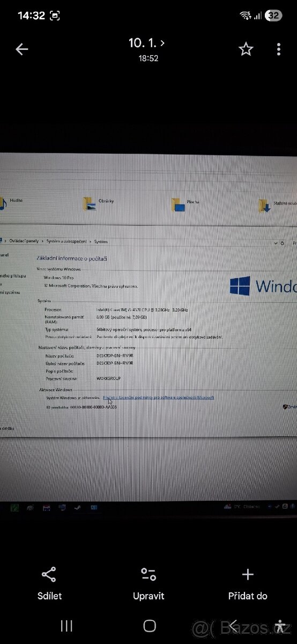Tap the Upravit edit button

click(x=148, y=584)
